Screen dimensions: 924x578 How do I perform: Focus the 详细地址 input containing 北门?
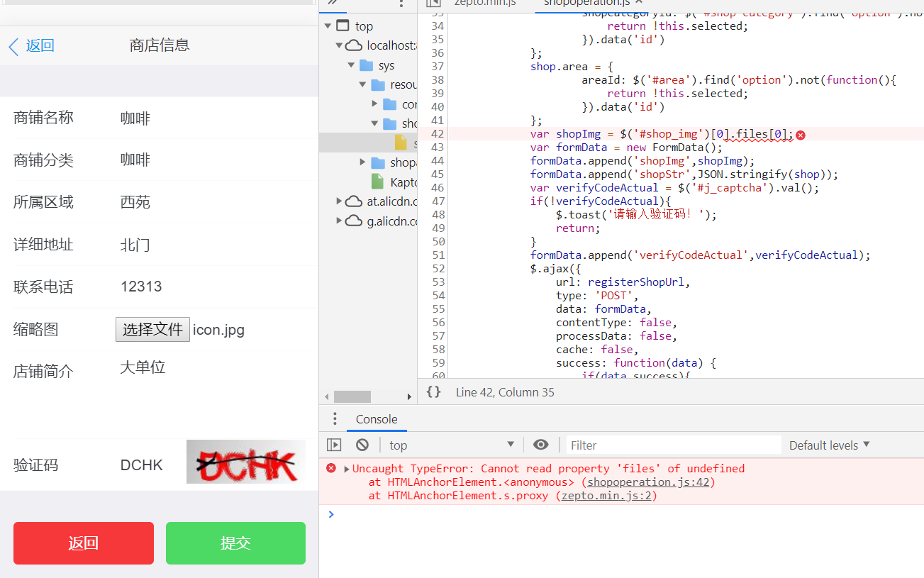tap(213, 245)
